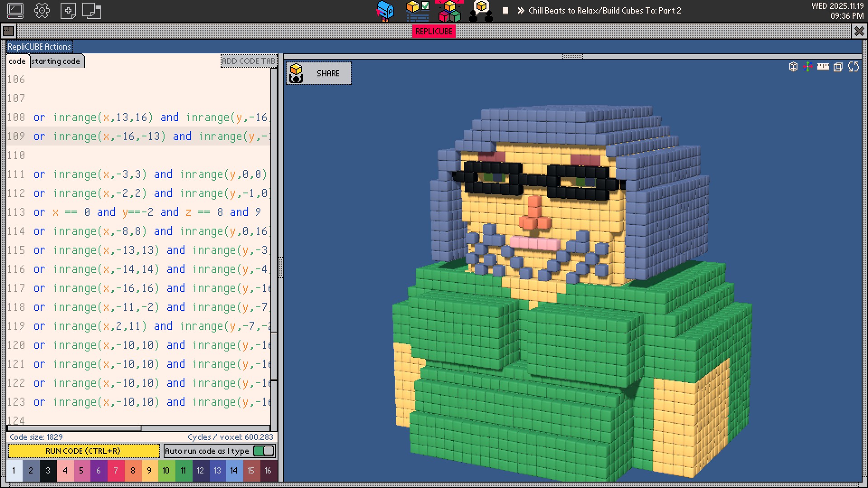The height and width of the screenshot is (488, 868).
Task: Pick green color swatch number 11
Action: coord(183,470)
